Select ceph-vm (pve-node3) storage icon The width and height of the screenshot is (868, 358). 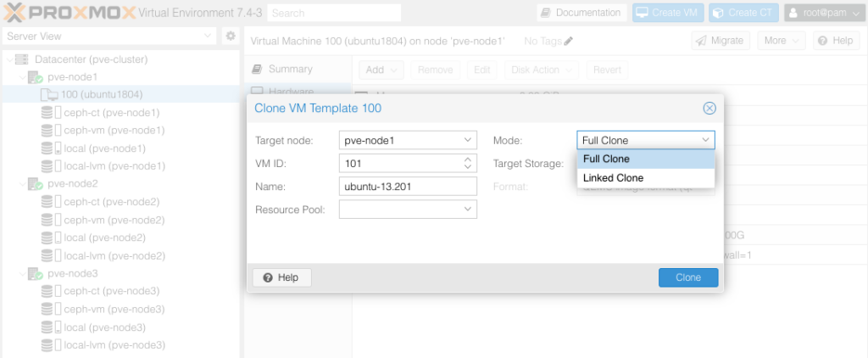pos(51,310)
